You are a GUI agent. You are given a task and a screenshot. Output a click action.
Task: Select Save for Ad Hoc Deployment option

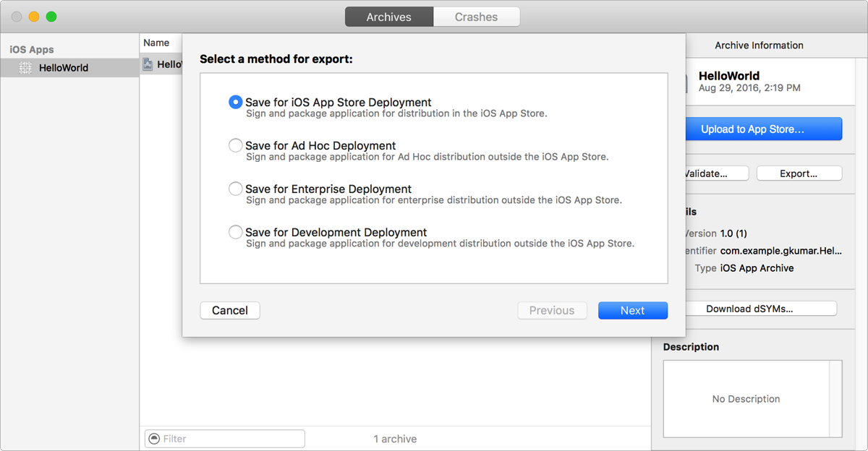pos(235,146)
